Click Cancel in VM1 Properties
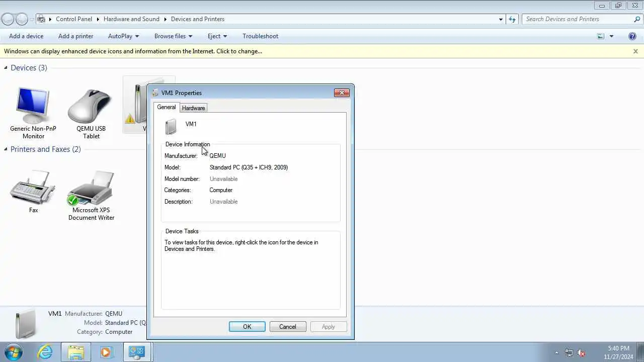644x362 pixels. 288,327
